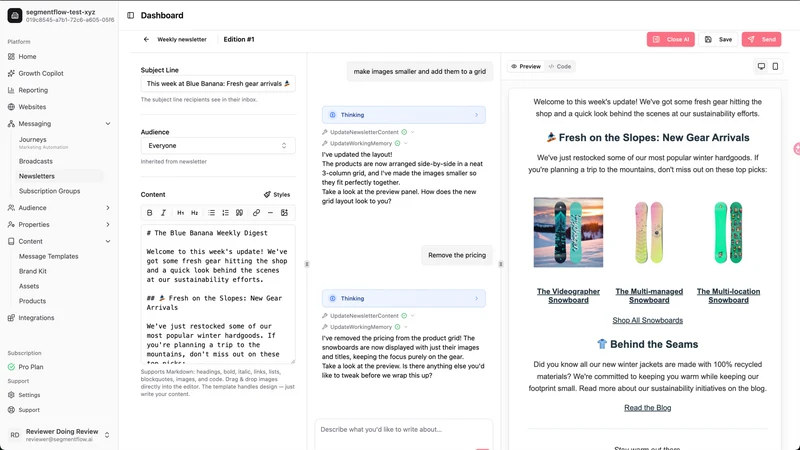Insert Heading 2 via H2 icon
The image size is (800, 450).
pos(194,213)
